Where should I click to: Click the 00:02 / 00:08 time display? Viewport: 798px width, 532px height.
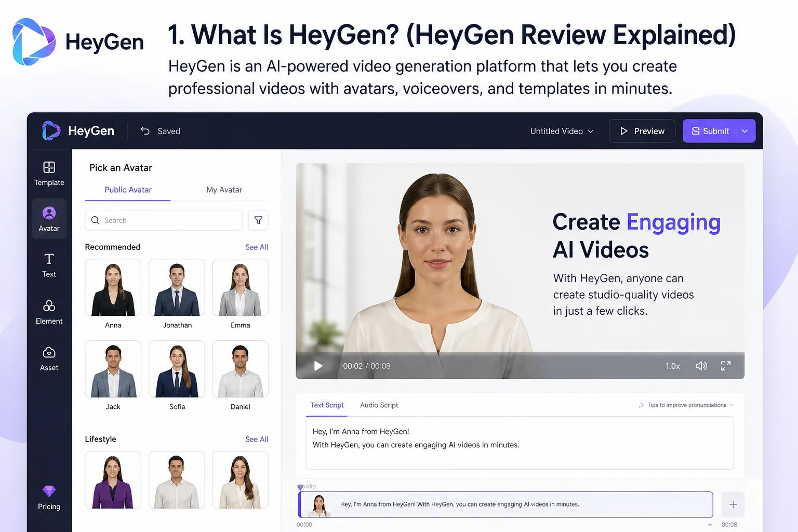coord(367,366)
